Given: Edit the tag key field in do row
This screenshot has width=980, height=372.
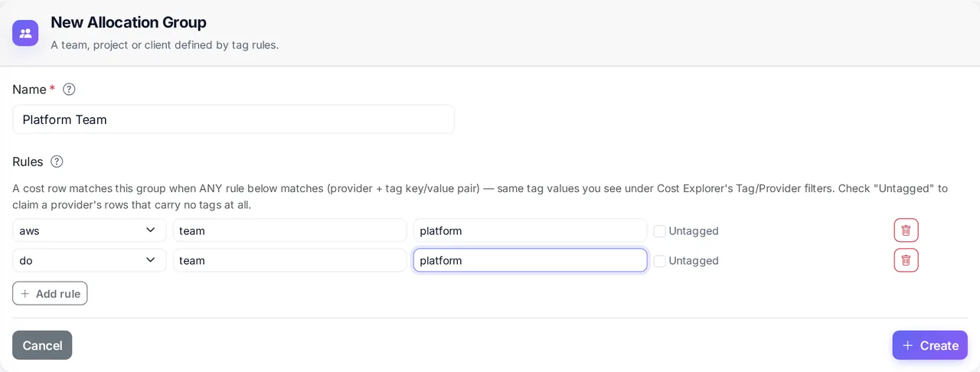Looking at the screenshot, I should tap(289, 260).
